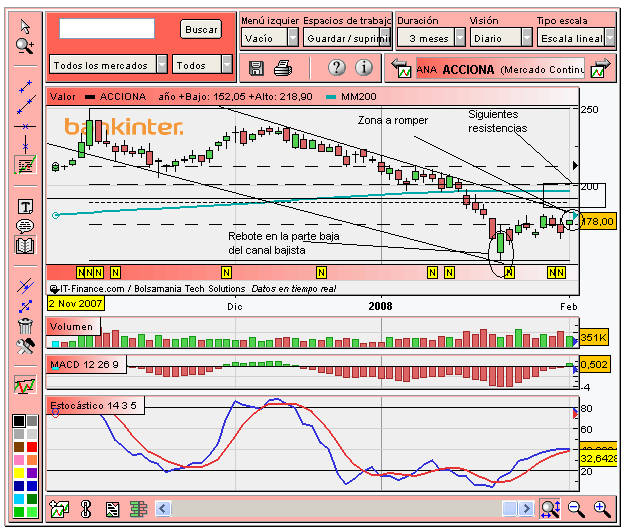Click the 'Estocástico 14 3 5' label
Screen dimensions: 631x531
pyautogui.click(x=95, y=405)
